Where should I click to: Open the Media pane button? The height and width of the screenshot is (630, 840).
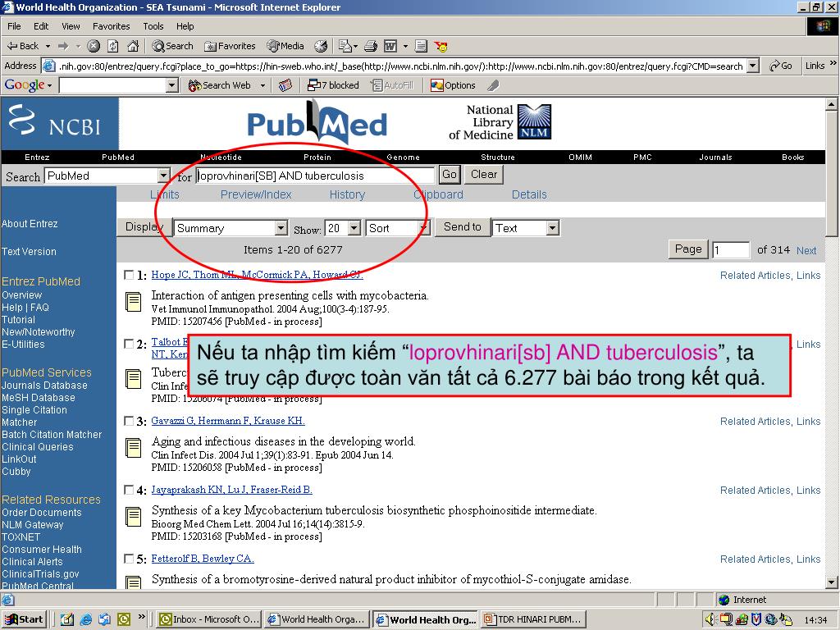click(x=285, y=46)
